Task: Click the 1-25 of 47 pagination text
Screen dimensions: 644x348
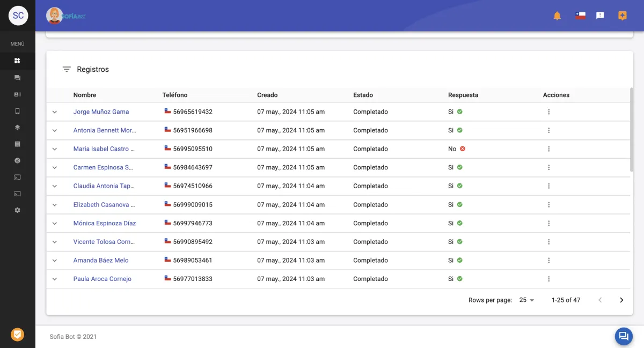Action: [566, 300]
